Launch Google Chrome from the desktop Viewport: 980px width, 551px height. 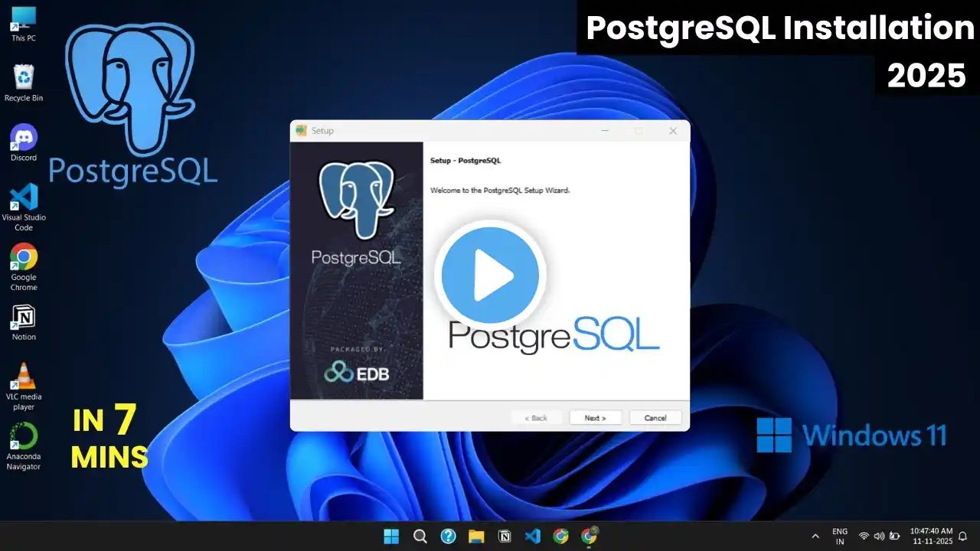click(x=24, y=267)
